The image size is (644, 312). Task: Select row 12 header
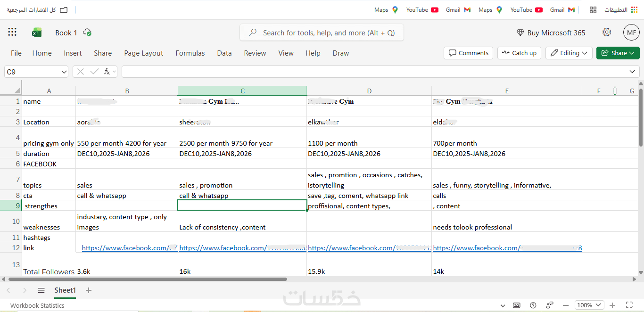(x=11, y=247)
